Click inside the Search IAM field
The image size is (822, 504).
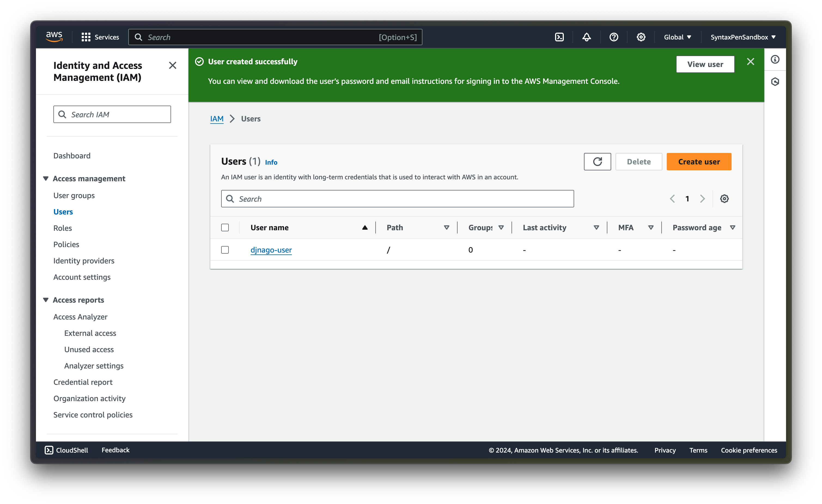(112, 114)
